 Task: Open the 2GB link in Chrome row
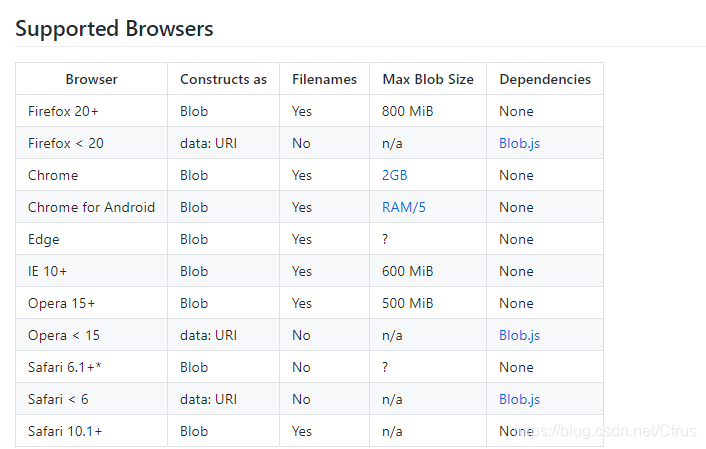(x=394, y=175)
